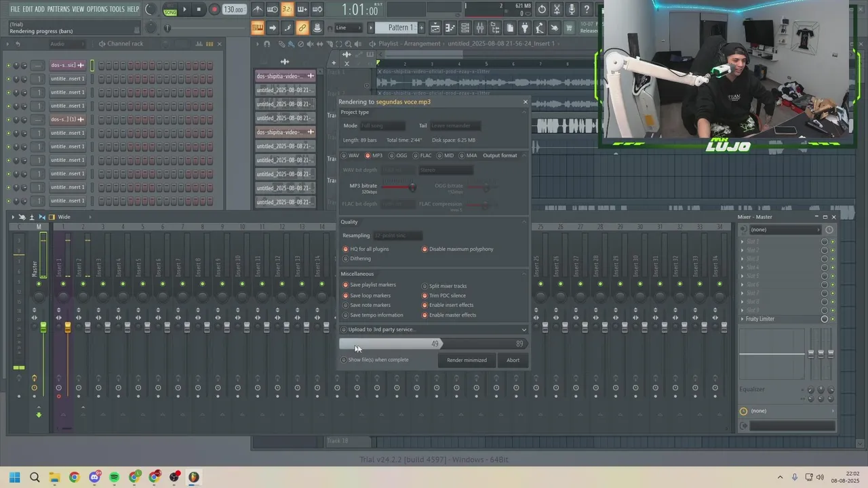Click the Play transport button

[x=184, y=9]
